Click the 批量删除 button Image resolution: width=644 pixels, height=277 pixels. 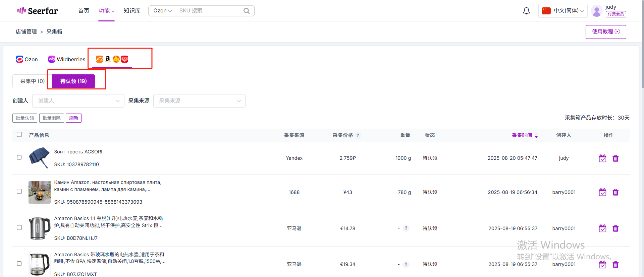tap(52, 118)
